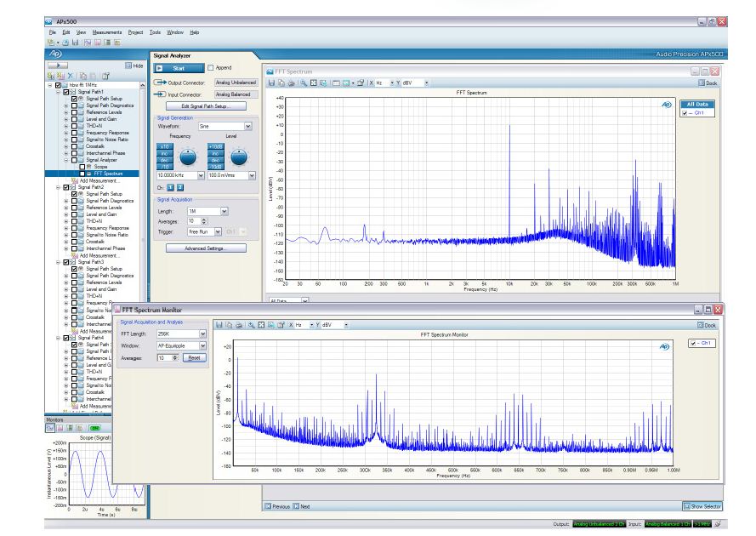This screenshot has width=756, height=536.
Task: Dock the FFT Spectrum window
Action: point(708,83)
